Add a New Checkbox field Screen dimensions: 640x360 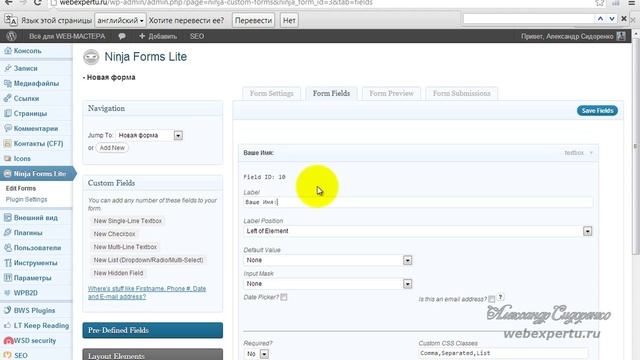tap(114, 234)
